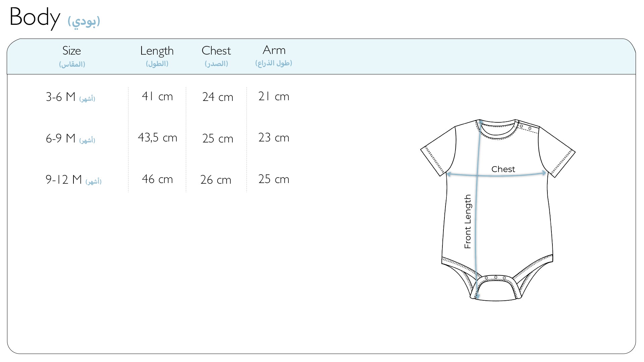
Task: Click the bodysuit neckline in the illustration
Action: pos(497,130)
